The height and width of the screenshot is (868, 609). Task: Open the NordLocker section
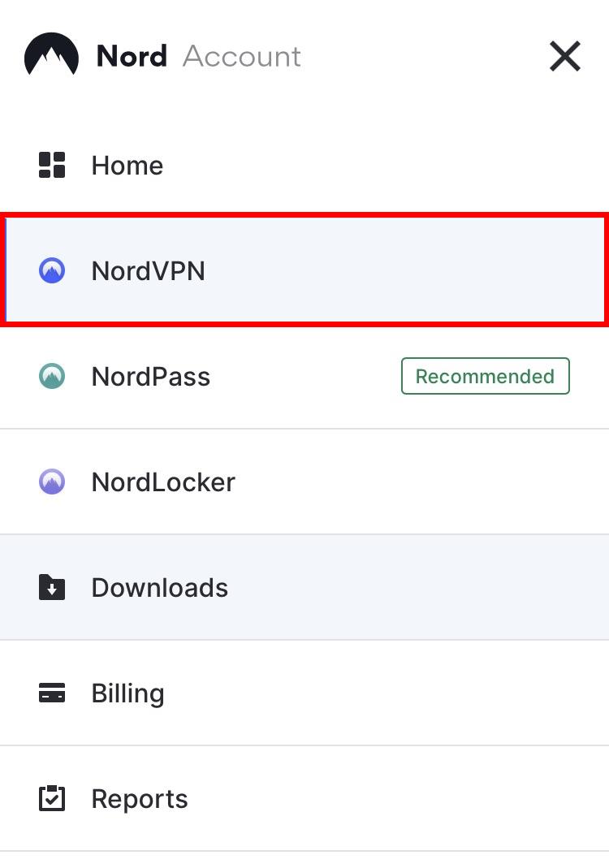(x=162, y=482)
